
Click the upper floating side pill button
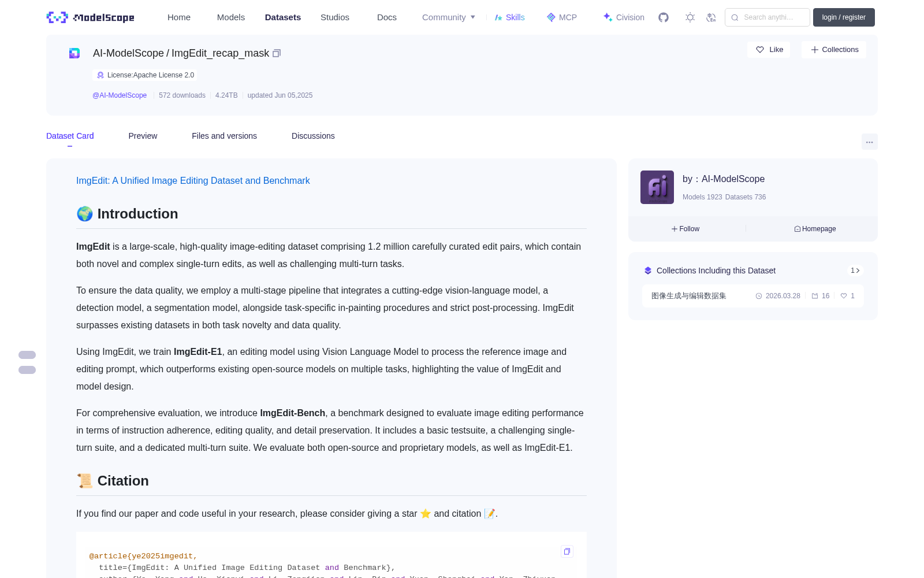coord(27,355)
